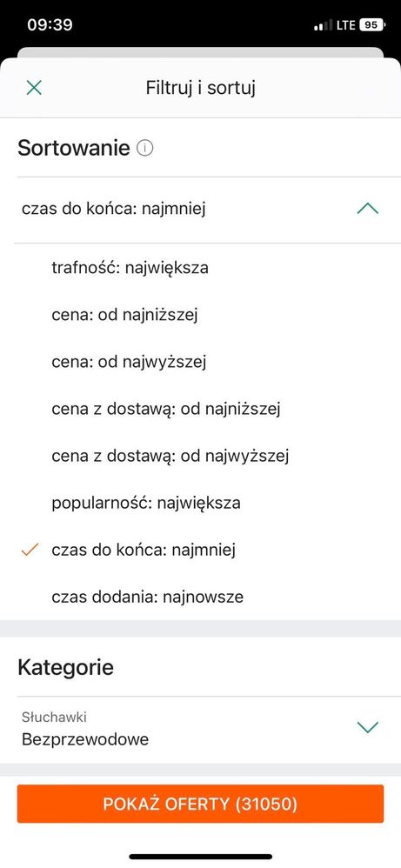Collapse the sorting dropdown with up chevron

(x=368, y=210)
